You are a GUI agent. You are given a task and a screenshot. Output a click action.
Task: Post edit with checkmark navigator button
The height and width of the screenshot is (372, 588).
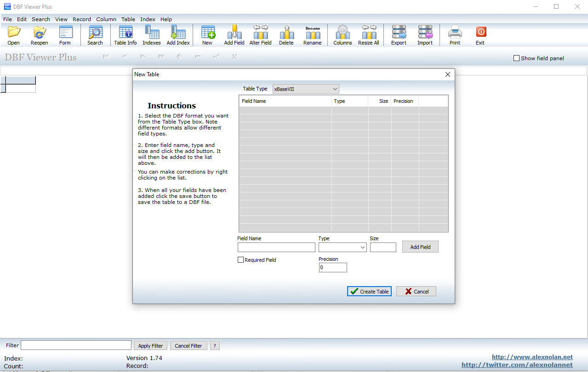(x=216, y=57)
